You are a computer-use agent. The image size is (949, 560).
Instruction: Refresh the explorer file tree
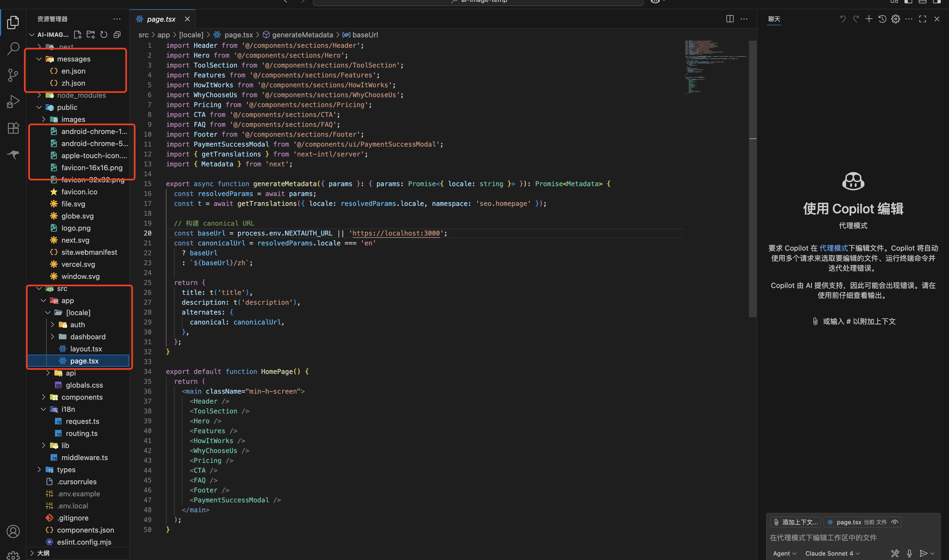point(104,35)
